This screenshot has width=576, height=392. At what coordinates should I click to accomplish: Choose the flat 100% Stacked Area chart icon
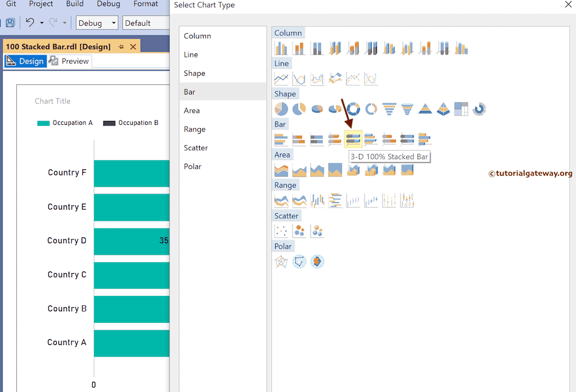(335, 170)
